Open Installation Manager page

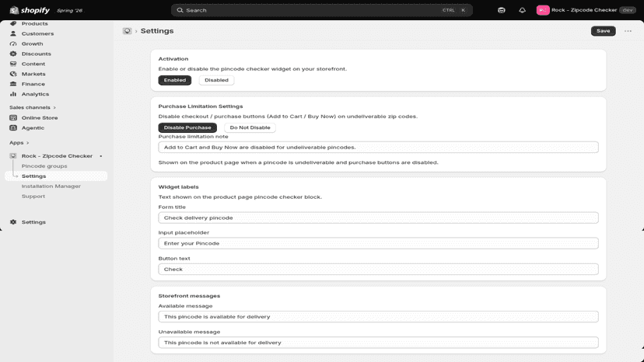point(51,186)
